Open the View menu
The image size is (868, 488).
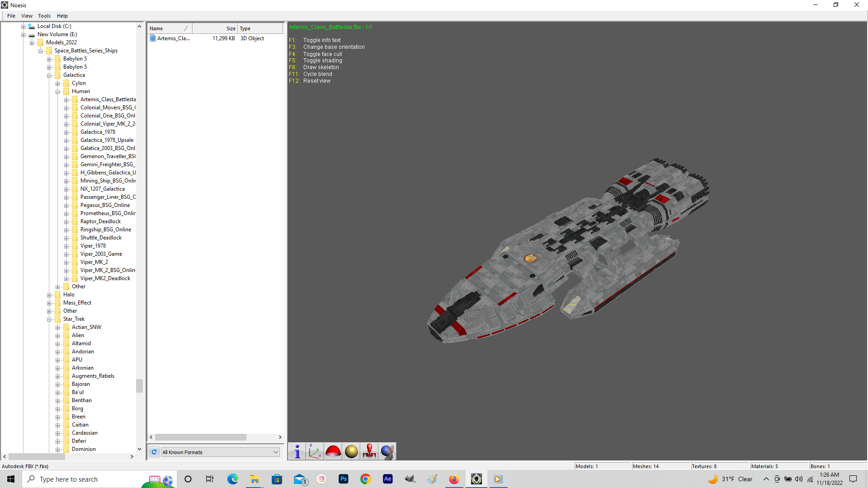27,16
